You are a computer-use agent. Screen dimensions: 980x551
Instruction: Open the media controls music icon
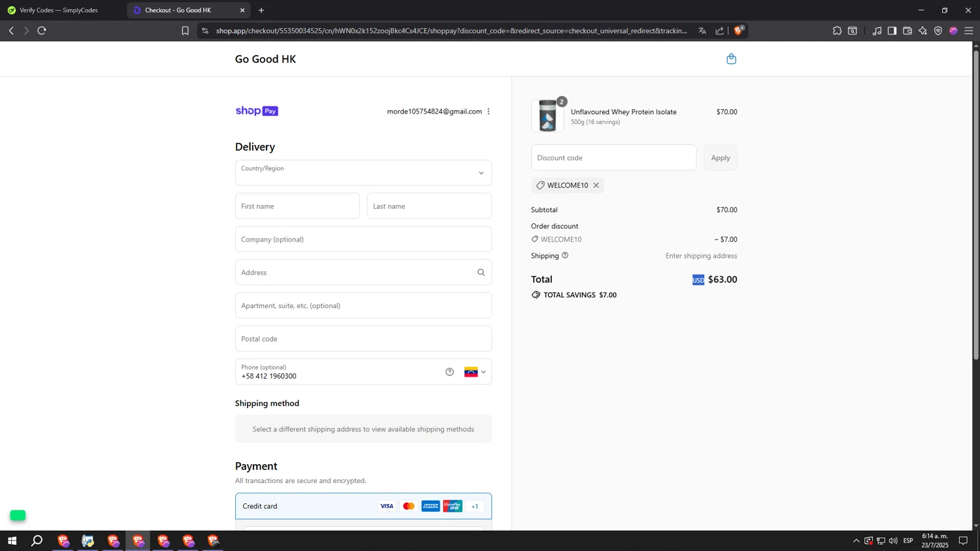(x=877, y=31)
